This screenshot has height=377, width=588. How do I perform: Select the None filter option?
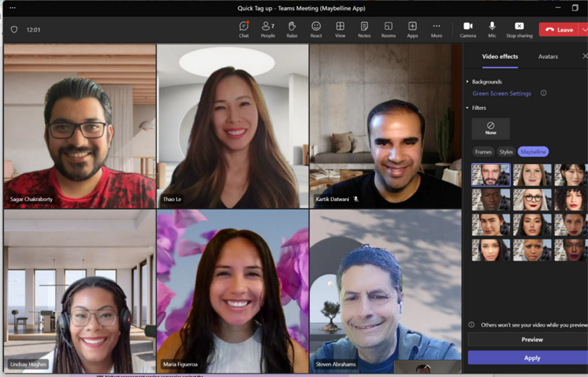click(491, 128)
